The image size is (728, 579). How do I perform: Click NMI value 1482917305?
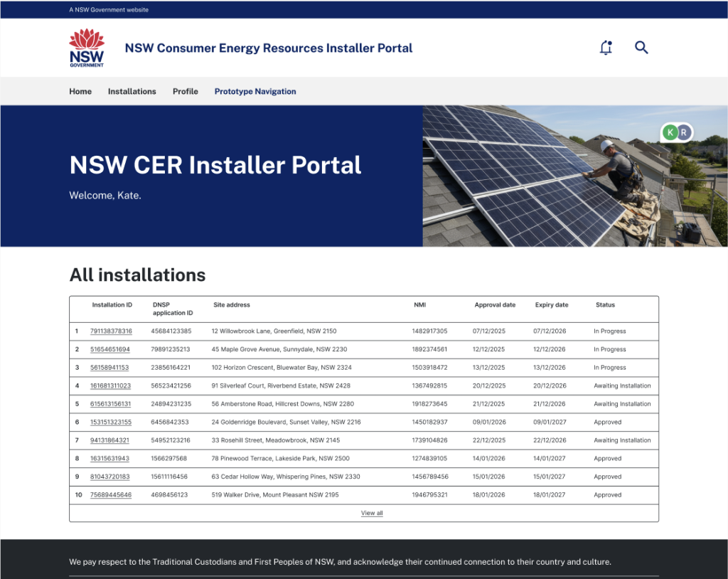pos(429,331)
